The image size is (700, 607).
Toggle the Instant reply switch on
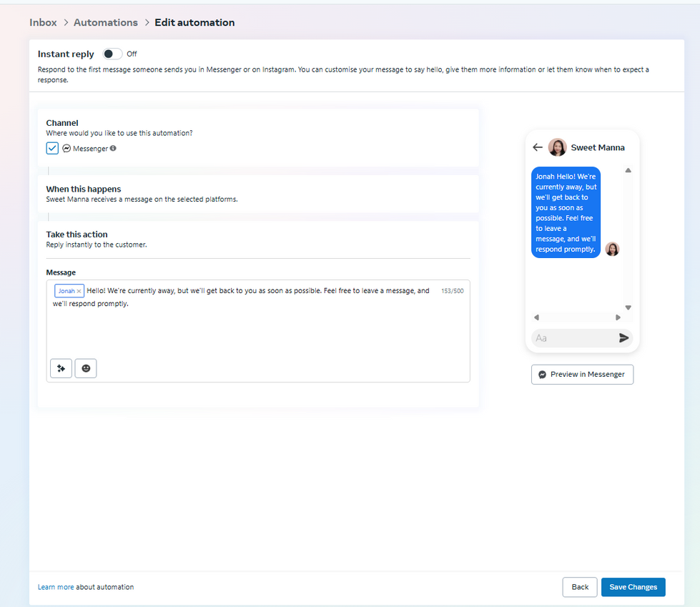coord(112,54)
